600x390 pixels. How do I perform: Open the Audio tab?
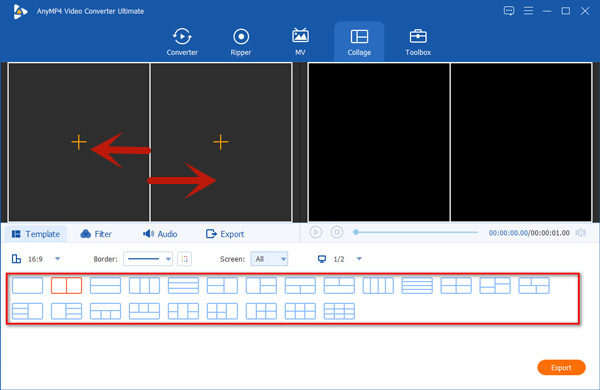click(x=160, y=234)
